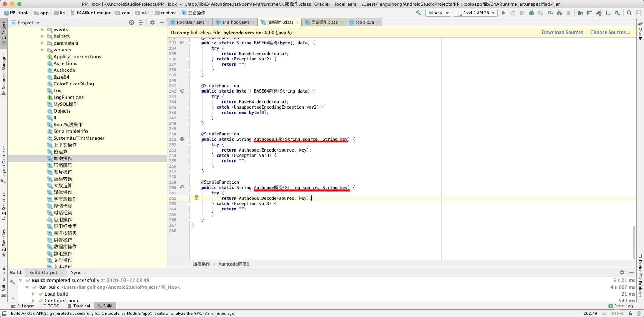Click the Make Project hammer icon

coord(418,13)
